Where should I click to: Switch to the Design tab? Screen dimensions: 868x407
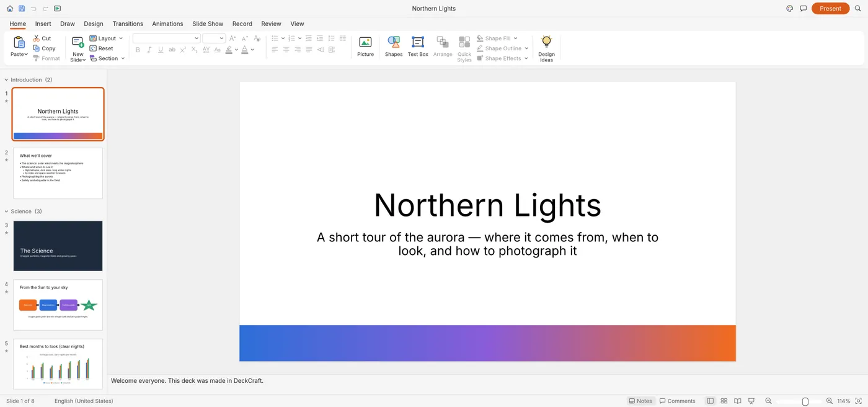(x=94, y=24)
